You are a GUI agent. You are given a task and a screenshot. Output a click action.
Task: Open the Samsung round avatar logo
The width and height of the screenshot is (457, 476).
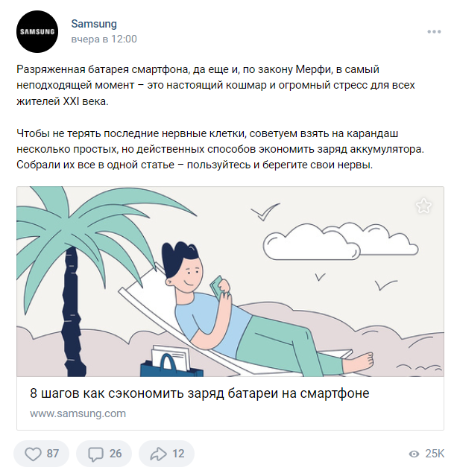(x=37, y=31)
